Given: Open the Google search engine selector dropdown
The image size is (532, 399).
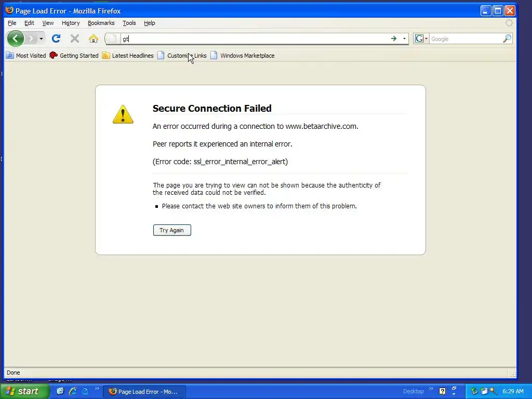Looking at the screenshot, I should pos(421,38).
